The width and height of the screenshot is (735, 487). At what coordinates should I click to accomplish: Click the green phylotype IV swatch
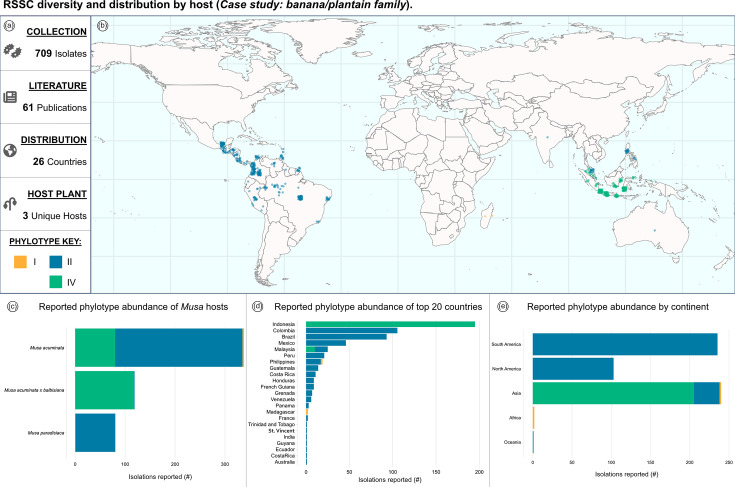[x=55, y=282]
